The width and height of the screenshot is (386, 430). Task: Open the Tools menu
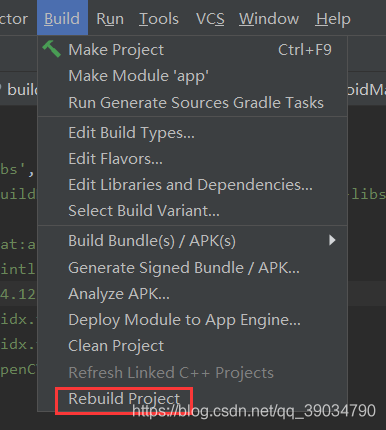[x=159, y=19]
